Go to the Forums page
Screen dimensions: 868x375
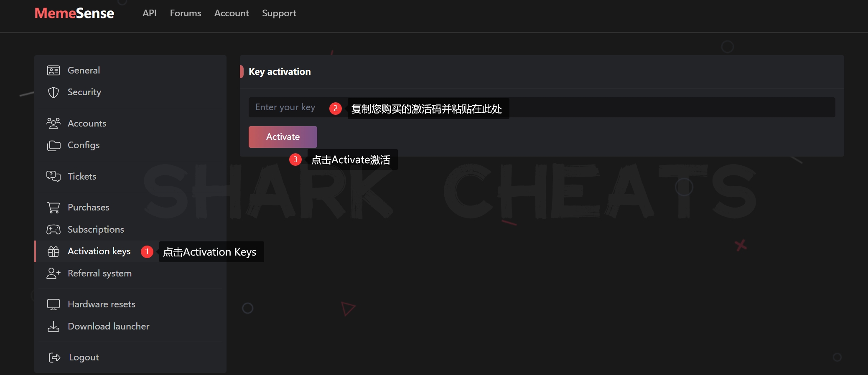186,13
